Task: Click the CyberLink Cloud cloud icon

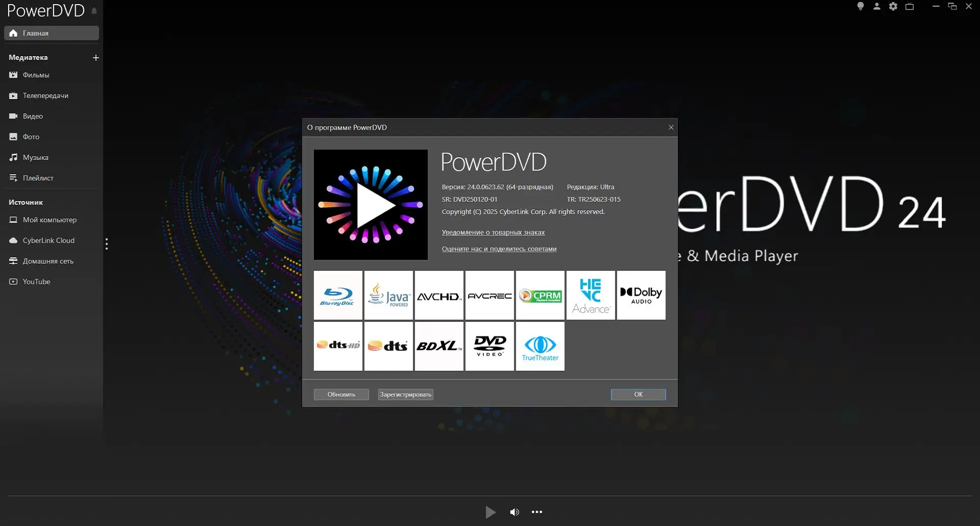Action: click(x=13, y=241)
